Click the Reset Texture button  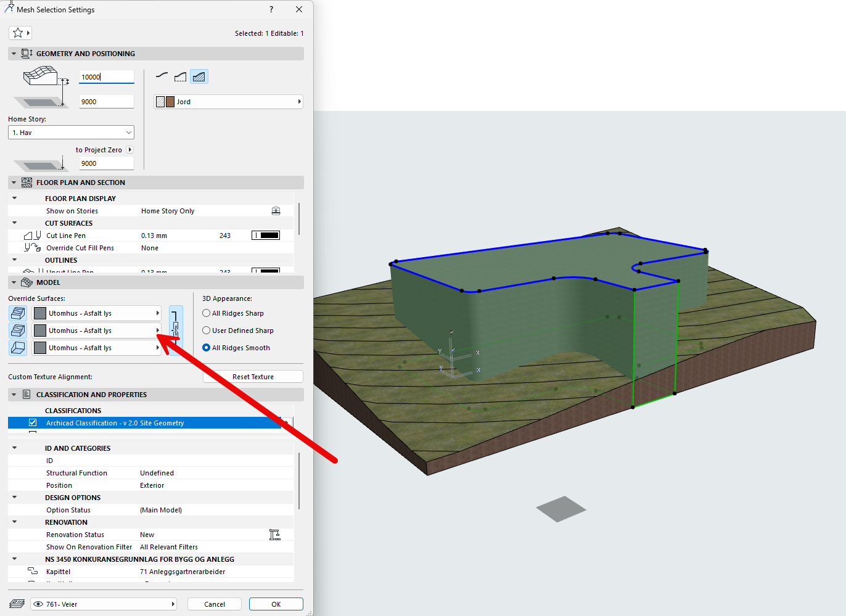[253, 377]
